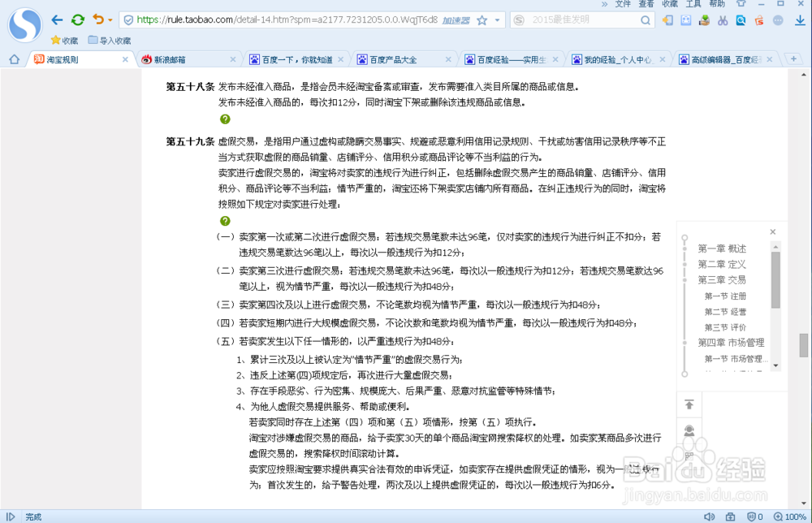This screenshot has height=523, width=812.
Task: Open the scissors screenshot tool
Action: click(723, 20)
